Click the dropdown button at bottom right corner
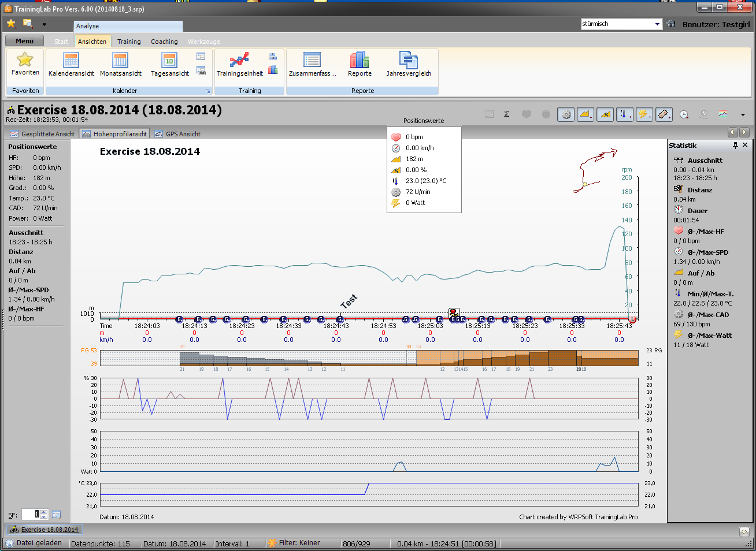The width and height of the screenshot is (756, 551). point(744,531)
